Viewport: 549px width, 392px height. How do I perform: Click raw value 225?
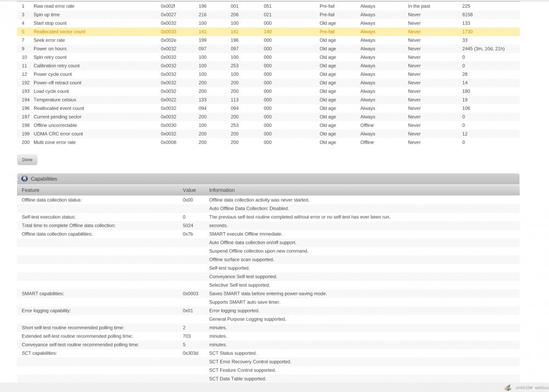[466, 6]
